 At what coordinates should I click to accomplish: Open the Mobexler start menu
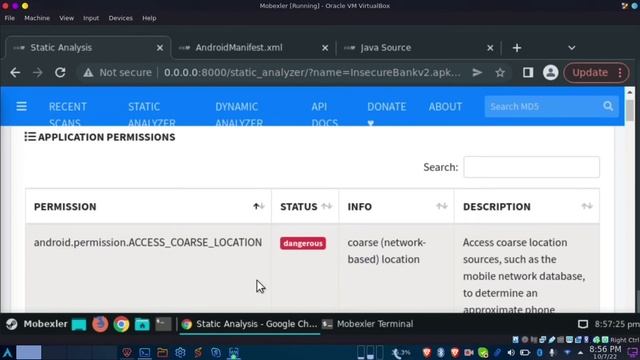pyautogui.click(x=36, y=324)
